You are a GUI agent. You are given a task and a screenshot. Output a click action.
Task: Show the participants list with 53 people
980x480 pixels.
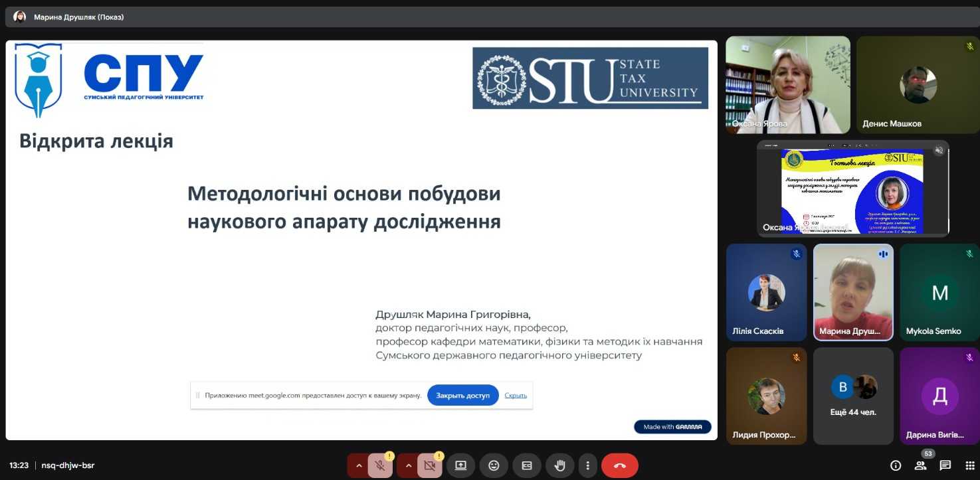[920, 465]
